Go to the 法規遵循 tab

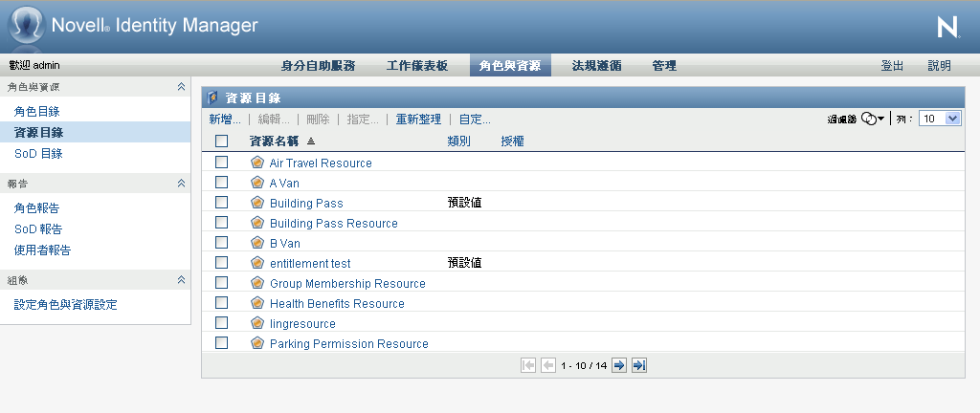click(596, 66)
